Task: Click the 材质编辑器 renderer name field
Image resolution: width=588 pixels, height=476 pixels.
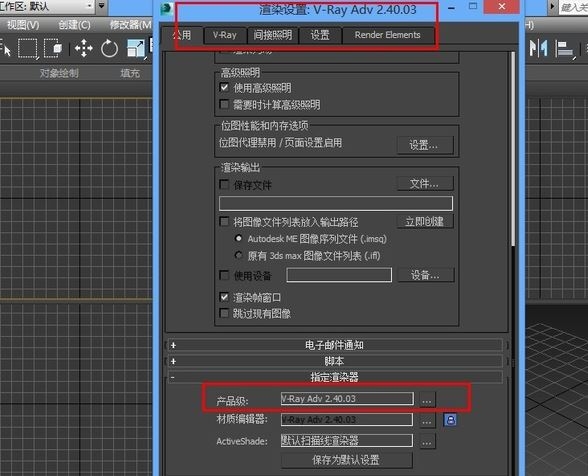Action: click(x=347, y=420)
